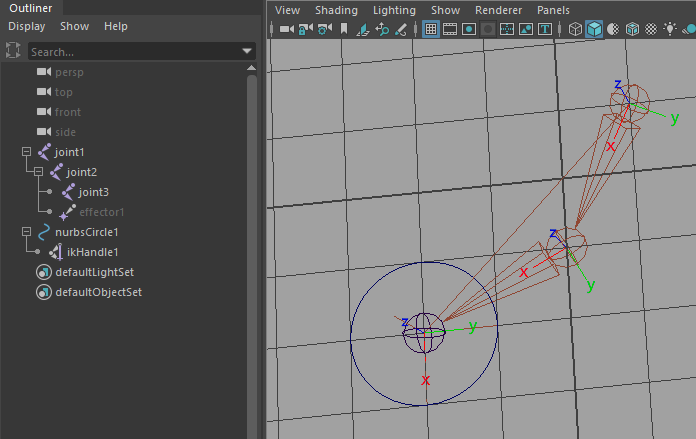Open Camera Attributes via gear camera icon
The height and width of the screenshot is (439, 696).
coord(325,29)
